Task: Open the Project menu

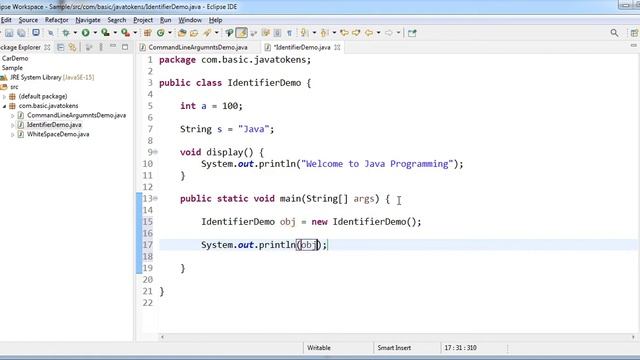Action: 143,20
